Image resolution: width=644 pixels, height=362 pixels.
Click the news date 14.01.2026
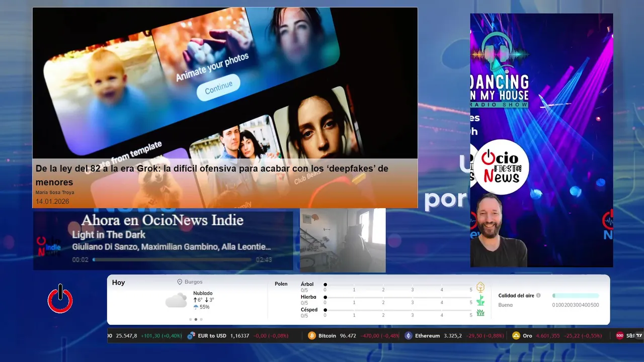point(52,202)
